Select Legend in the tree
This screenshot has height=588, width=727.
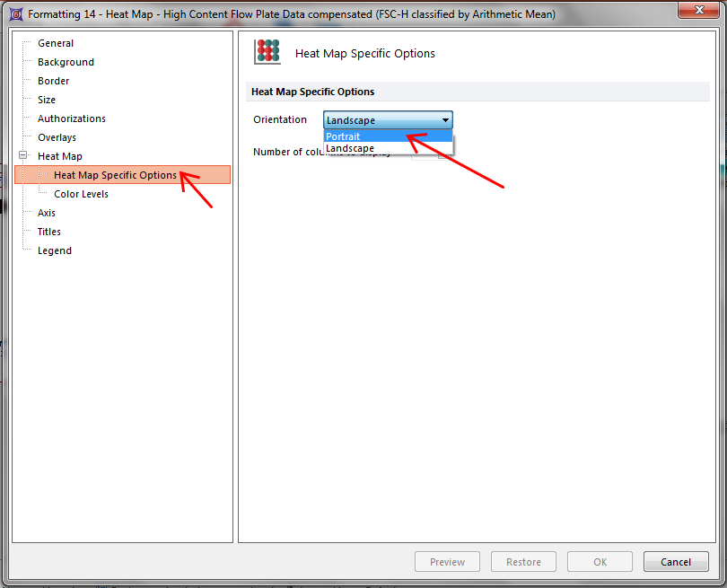[x=55, y=250]
